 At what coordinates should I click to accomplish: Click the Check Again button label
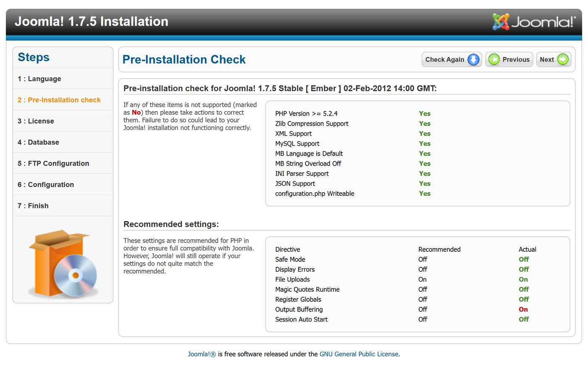445,60
